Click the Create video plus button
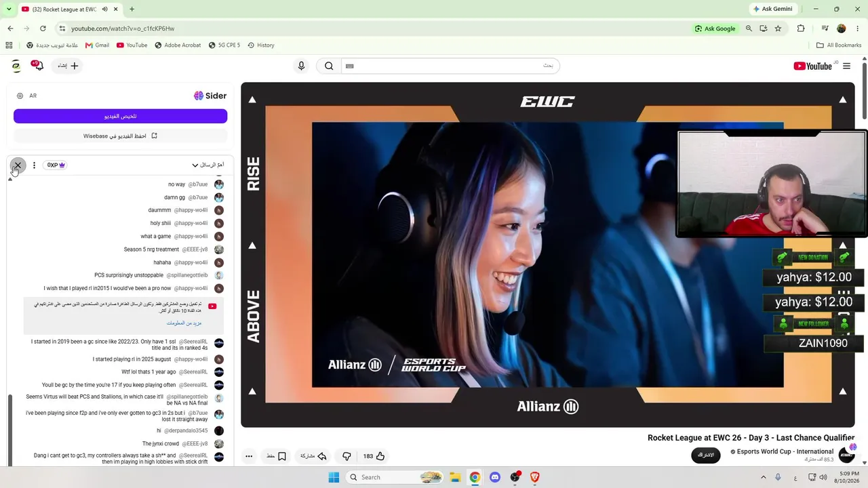The height and width of the screenshot is (488, 868). [x=68, y=66]
